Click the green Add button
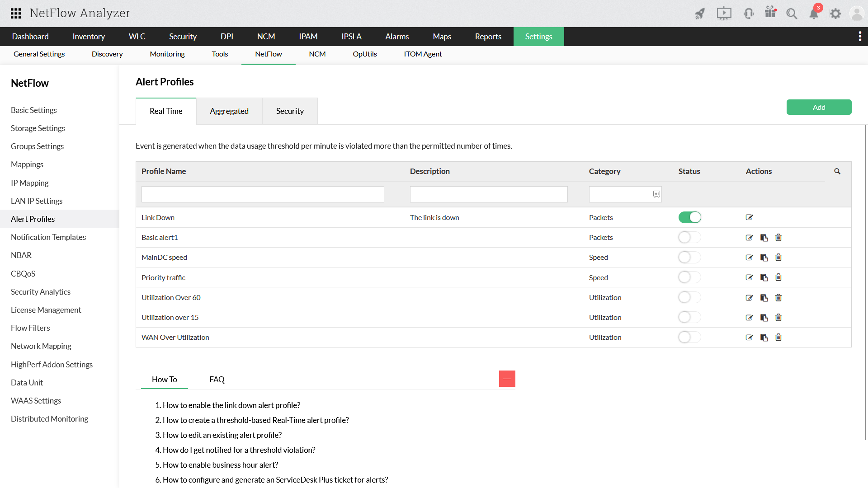This screenshot has height=488, width=868. point(819,107)
